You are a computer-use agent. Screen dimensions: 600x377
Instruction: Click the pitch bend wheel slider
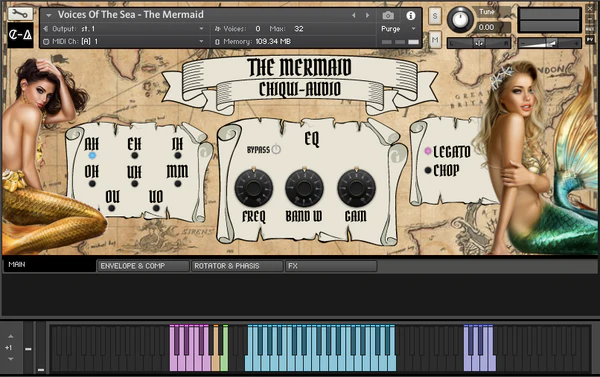pos(28,348)
